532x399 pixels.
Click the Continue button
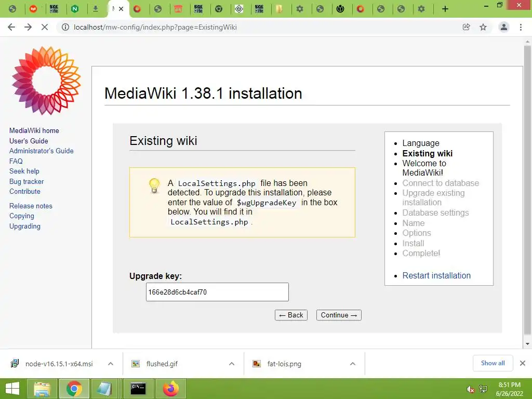point(339,315)
